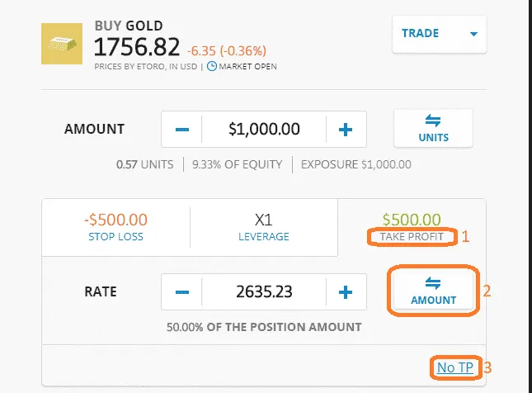532x393 pixels.
Task: Increase the amount with plus button
Action: (x=346, y=130)
